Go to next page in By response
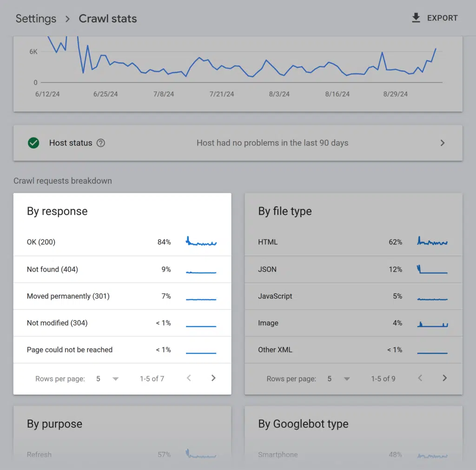The width and height of the screenshot is (476, 470). click(213, 378)
